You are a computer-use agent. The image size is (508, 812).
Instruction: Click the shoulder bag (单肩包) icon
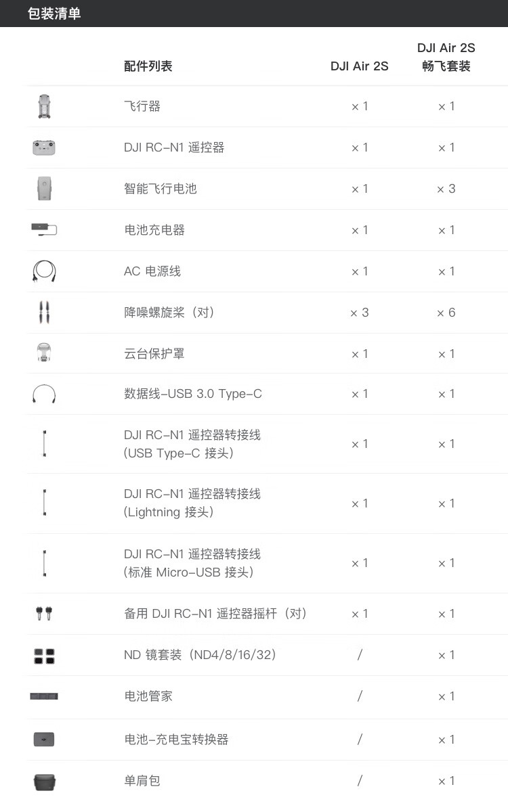[x=44, y=781]
